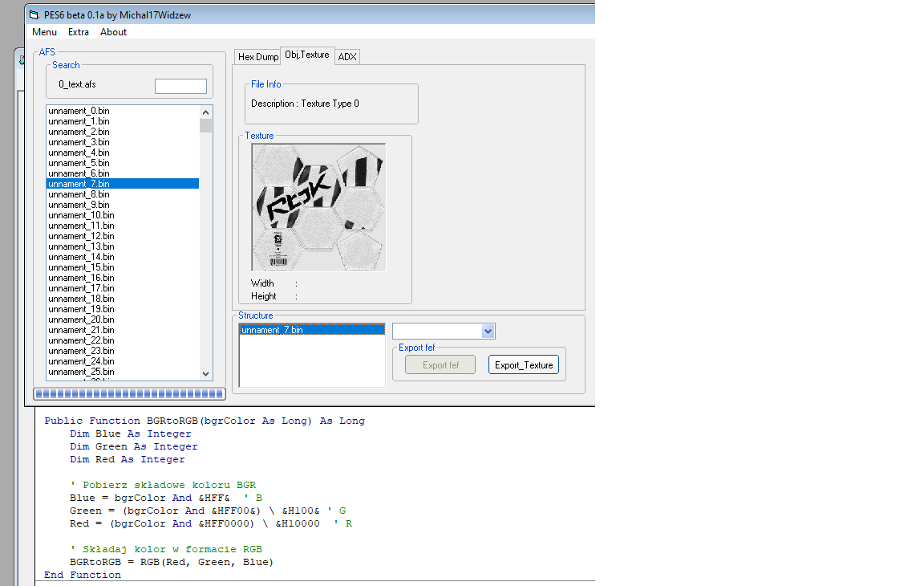Click the Dim Red As Integer line
Image resolution: width=924 pixels, height=586 pixels.
pos(128,460)
